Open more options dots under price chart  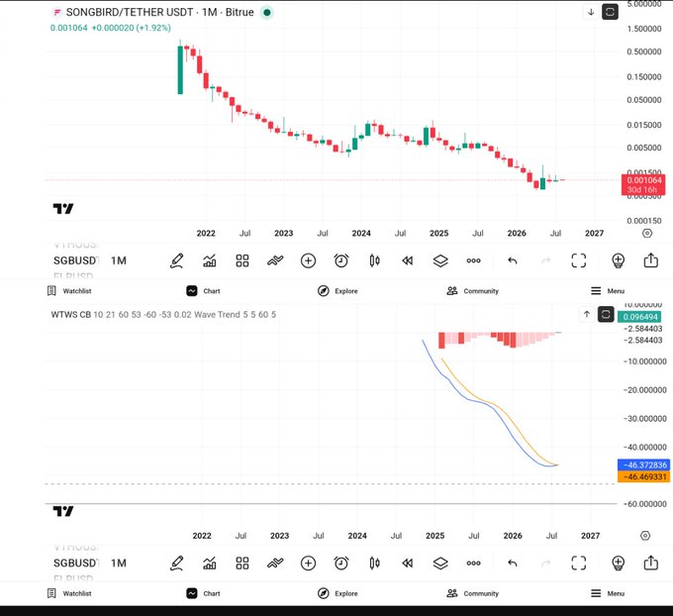click(473, 260)
